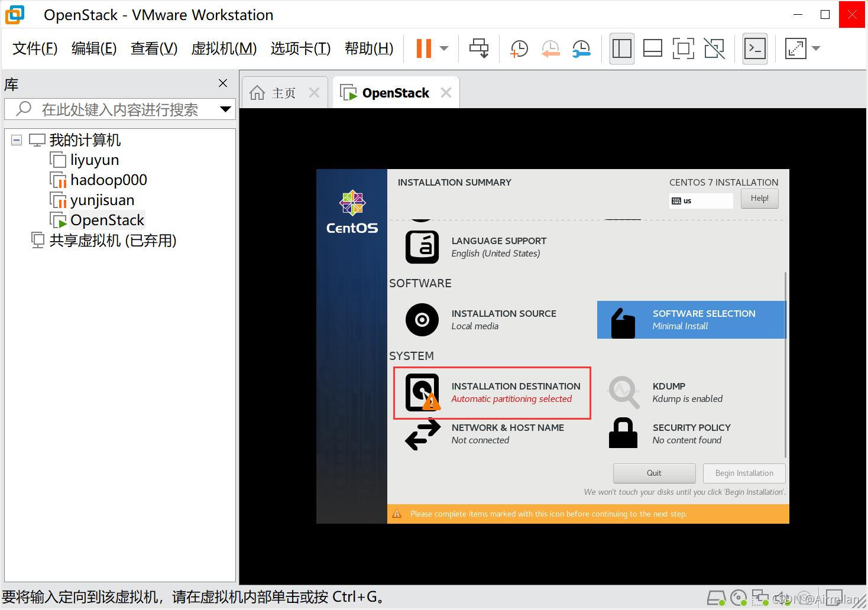Click the hard disk status bar icon
Screen dimensions: 868x610
pos(717,599)
